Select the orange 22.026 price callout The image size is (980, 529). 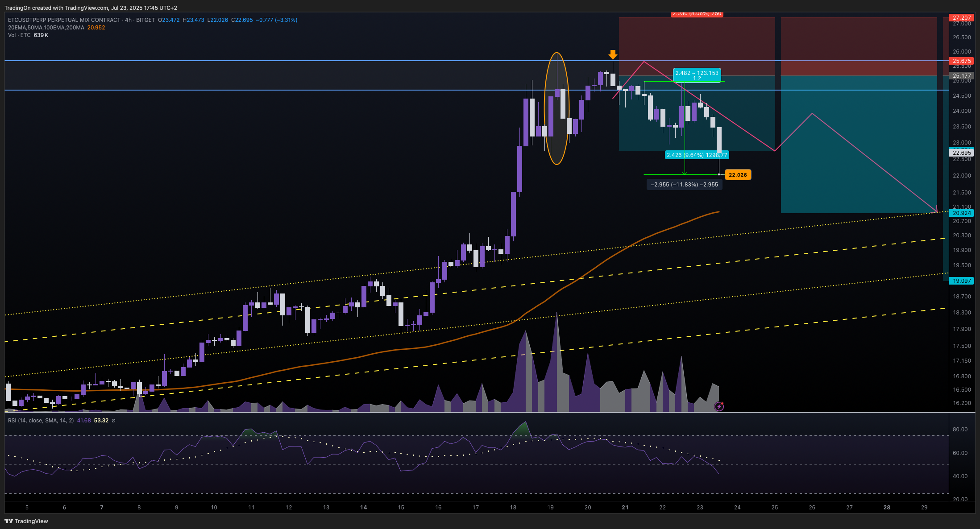tap(738, 175)
